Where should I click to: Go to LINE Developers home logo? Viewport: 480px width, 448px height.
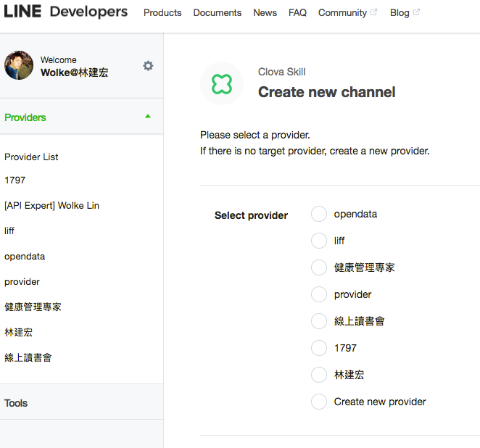coord(66,12)
